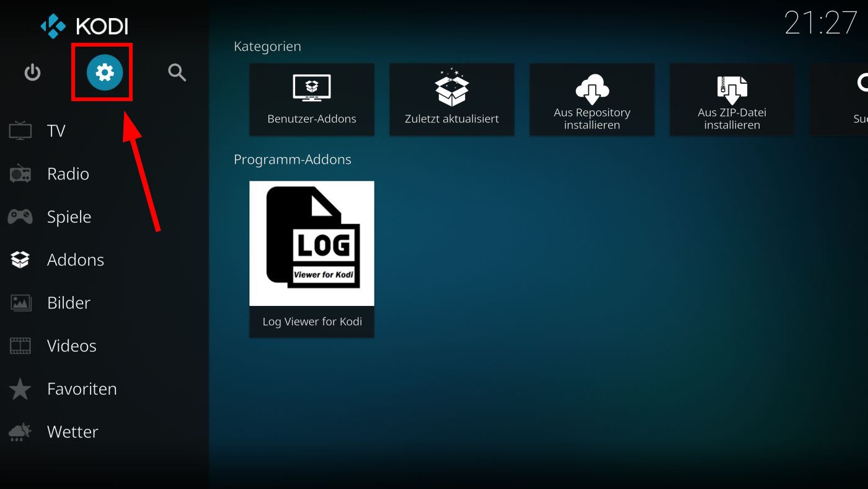
Task: Click the Radio device icon
Action: click(20, 174)
